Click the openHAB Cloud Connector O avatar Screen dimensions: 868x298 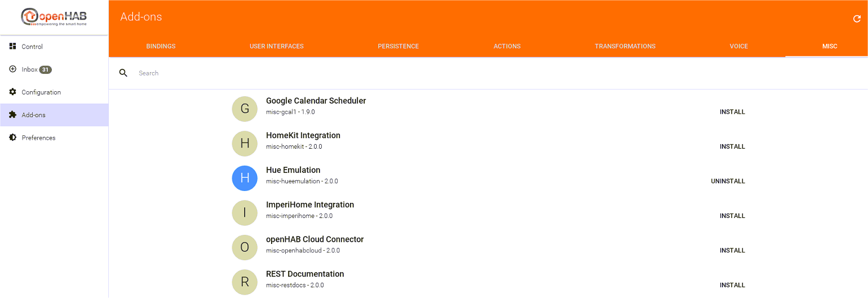[245, 247]
